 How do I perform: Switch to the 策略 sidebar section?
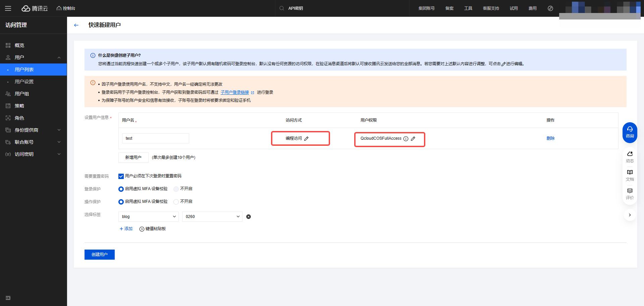19,105
